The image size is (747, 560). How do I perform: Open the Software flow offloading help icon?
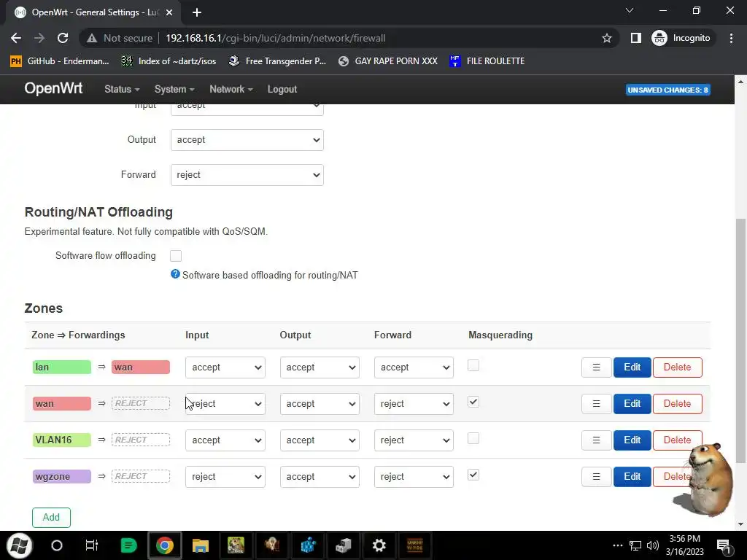[x=175, y=274]
